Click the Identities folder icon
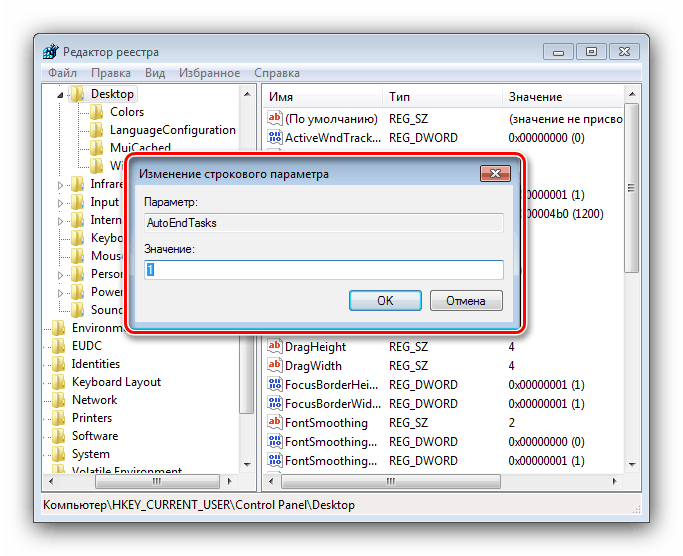The width and height of the screenshot is (683, 556). point(58,364)
